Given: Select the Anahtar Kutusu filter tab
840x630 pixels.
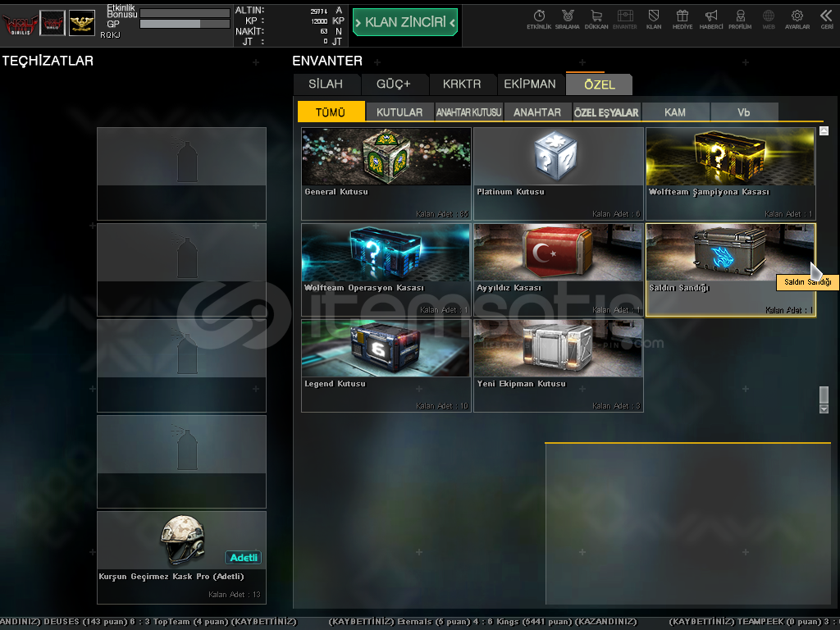Looking at the screenshot, I should [x=468, y=112].
